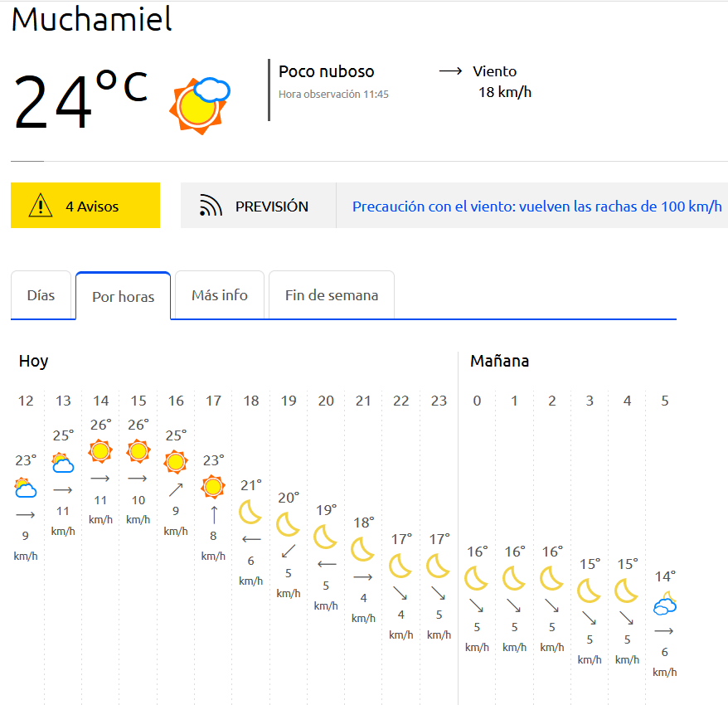
Task: Switch to the Fin de semana tab
Action: [x=331, y=295]
